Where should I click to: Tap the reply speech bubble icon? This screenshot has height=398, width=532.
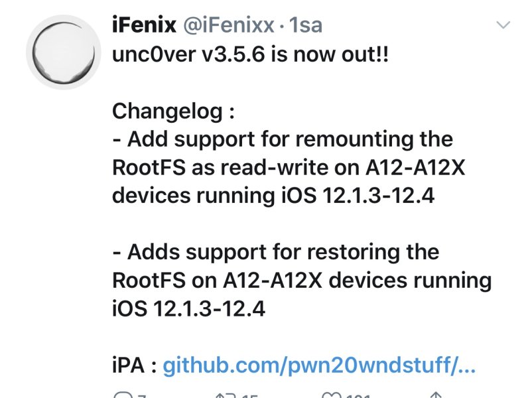[x=123, y=394]
